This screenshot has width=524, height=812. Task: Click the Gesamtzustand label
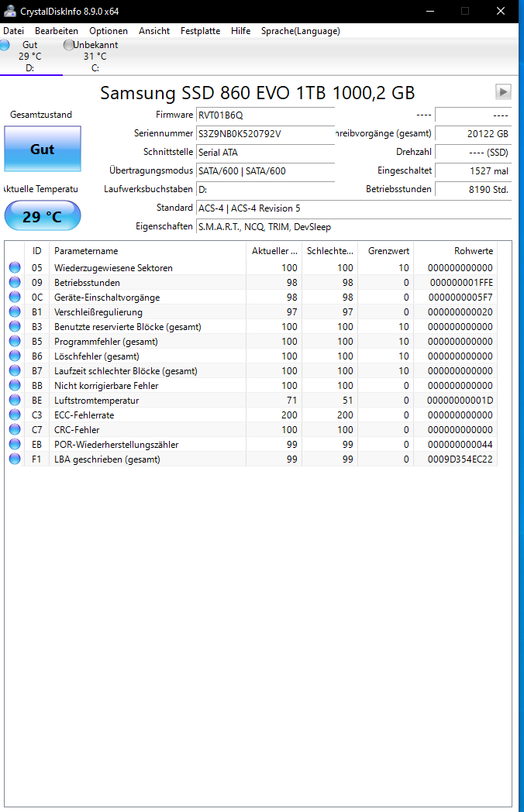41,115
